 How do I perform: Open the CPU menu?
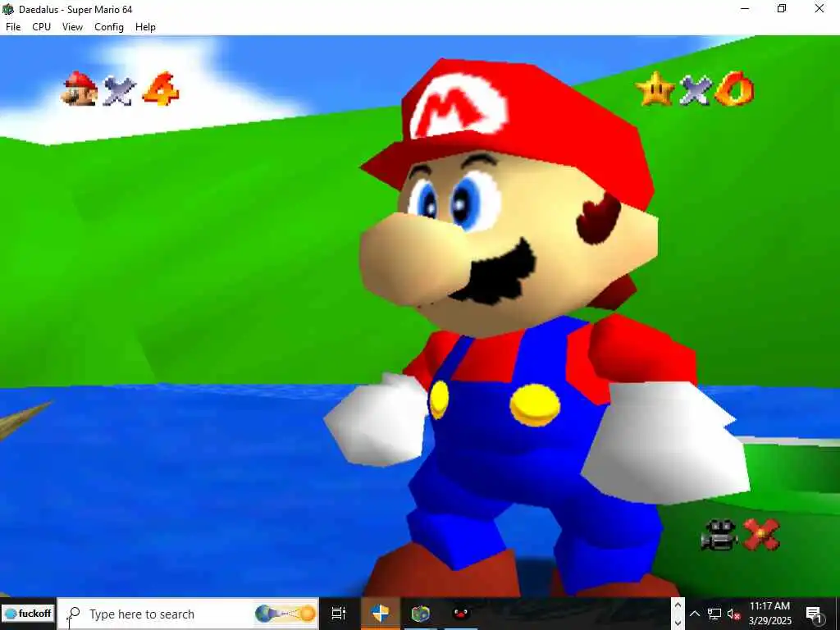[41, 27]
